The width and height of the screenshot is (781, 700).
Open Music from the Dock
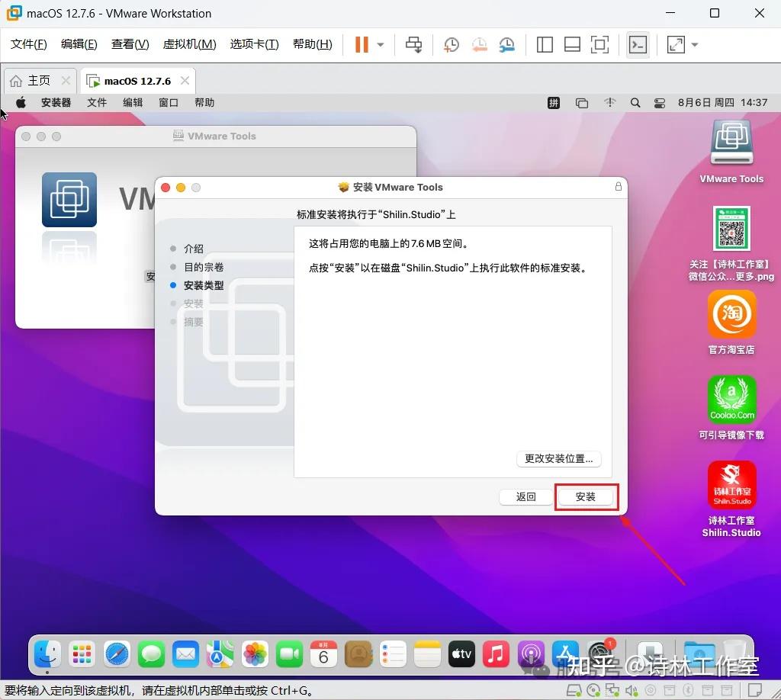(496, 653)
